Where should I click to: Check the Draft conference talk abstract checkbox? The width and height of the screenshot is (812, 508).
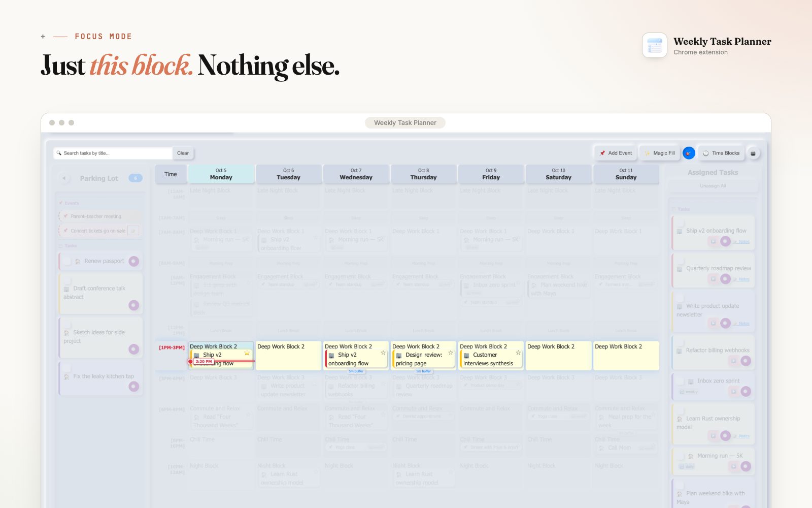(67, 280)
